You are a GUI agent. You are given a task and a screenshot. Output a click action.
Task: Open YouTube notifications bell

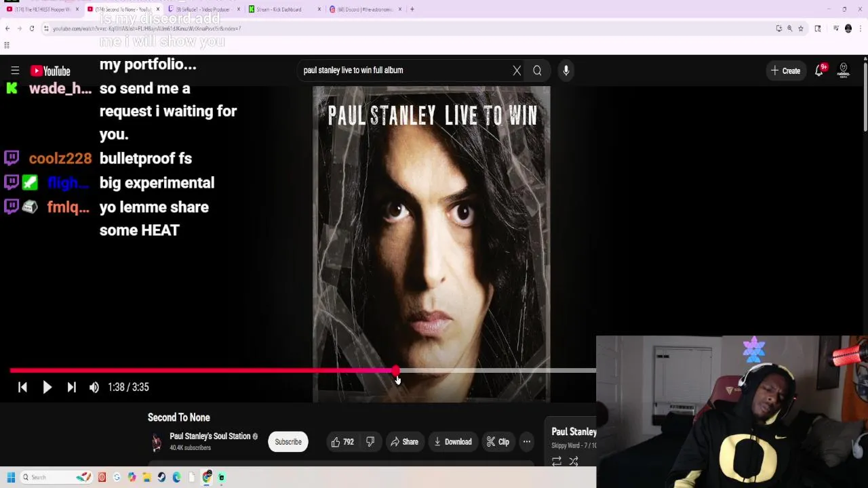[x=819, y=70]
